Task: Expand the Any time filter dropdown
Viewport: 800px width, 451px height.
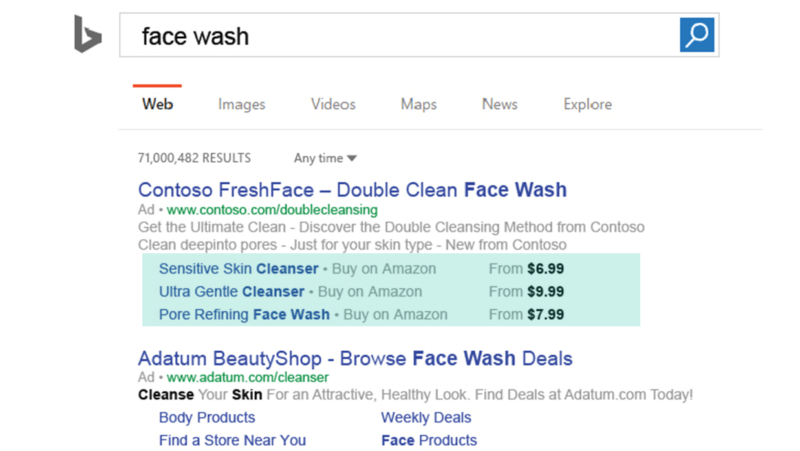Action: coord(325,158)
